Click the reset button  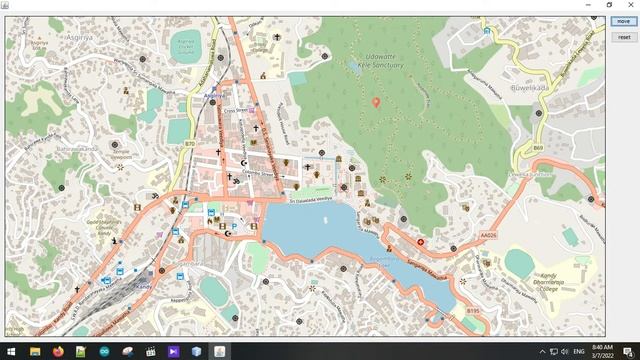click(x=624, y=37)
